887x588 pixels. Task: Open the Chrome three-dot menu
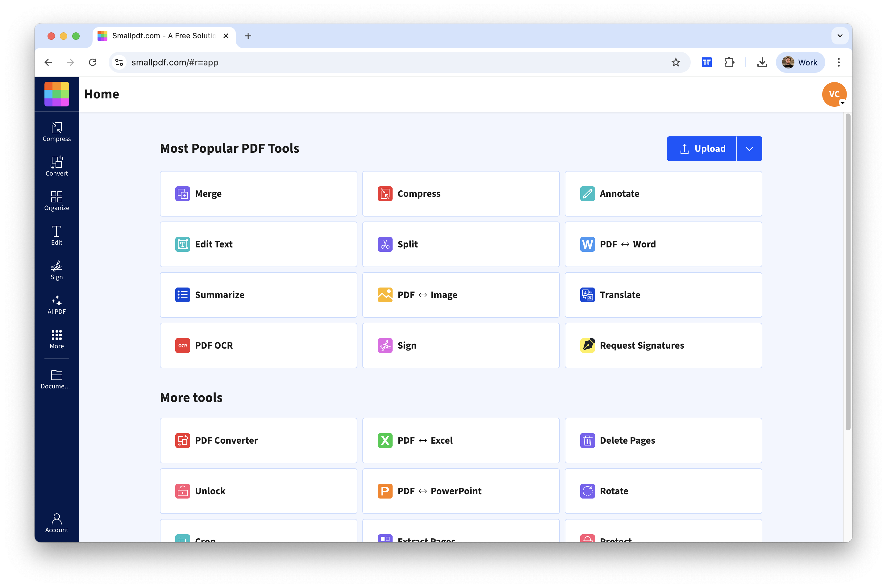(839, 62)
